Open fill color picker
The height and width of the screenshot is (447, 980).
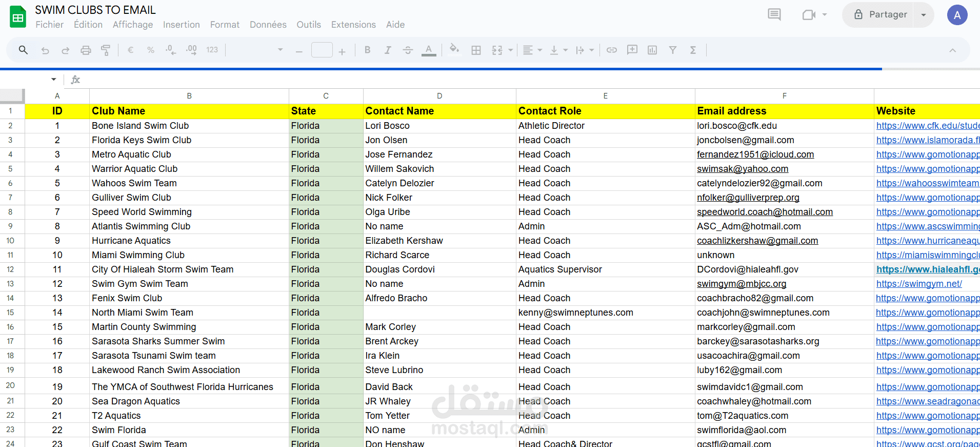click(x=454, y=50)
